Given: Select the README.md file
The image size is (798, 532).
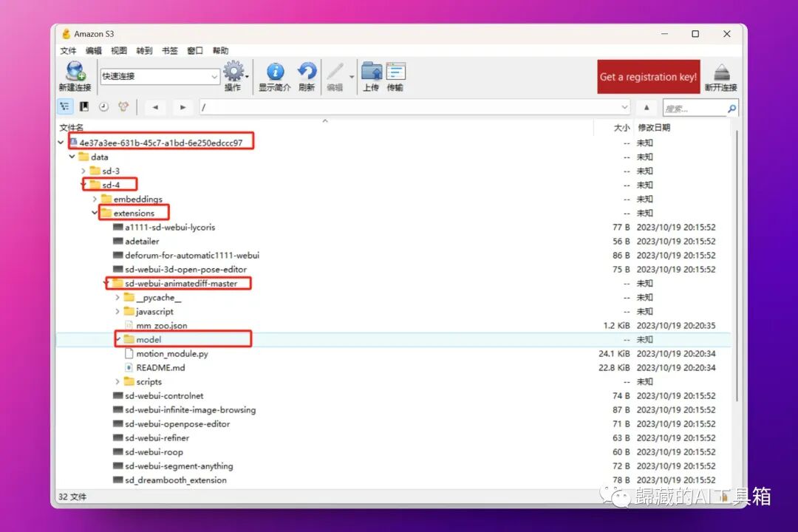Looking at the screenshot, I should [160, 367].
